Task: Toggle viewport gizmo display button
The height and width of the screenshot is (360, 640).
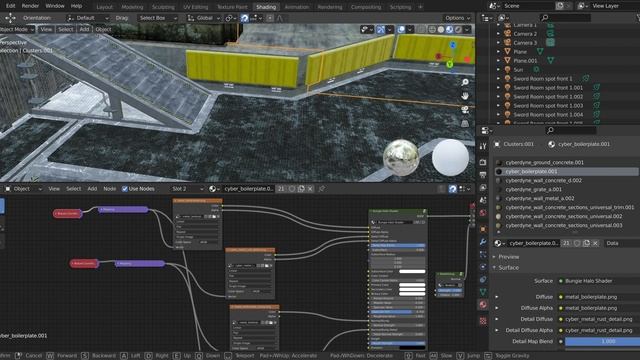Action: coord(380,29)
